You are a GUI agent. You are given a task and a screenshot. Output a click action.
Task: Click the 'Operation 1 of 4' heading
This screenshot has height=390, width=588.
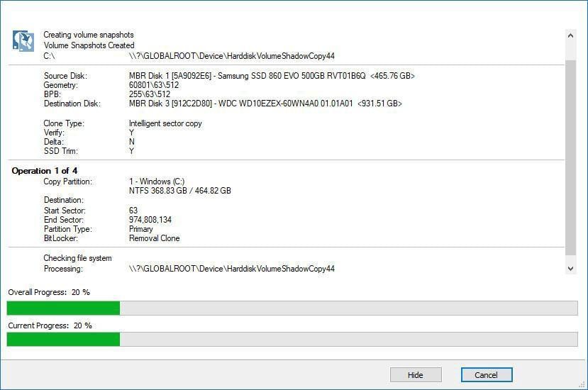pyautogui.click(x=44, y=171)
